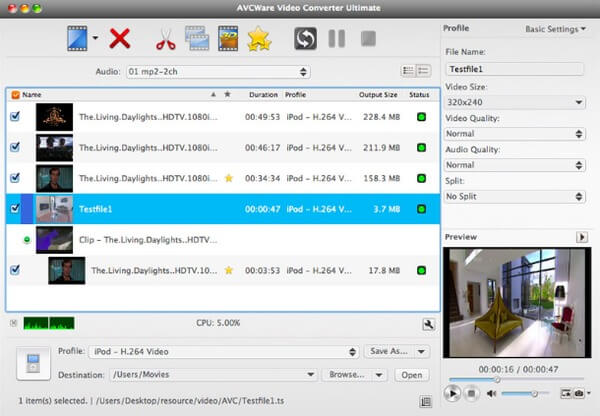Play the preview video
The width and height of the screenshot is (600, 416).
tap(453, 393)
